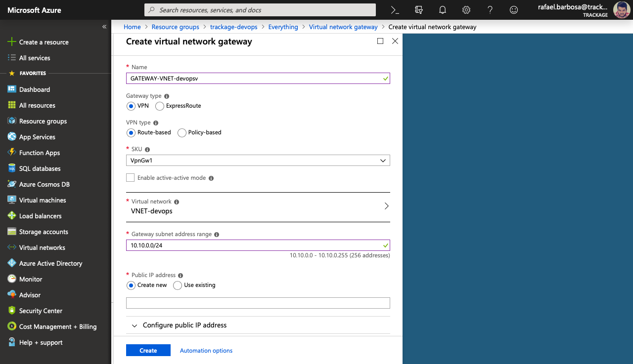Viewport: 633px width, 364px height.
Task: Click the Load balancers icon
Action: [x=12, y=216]
